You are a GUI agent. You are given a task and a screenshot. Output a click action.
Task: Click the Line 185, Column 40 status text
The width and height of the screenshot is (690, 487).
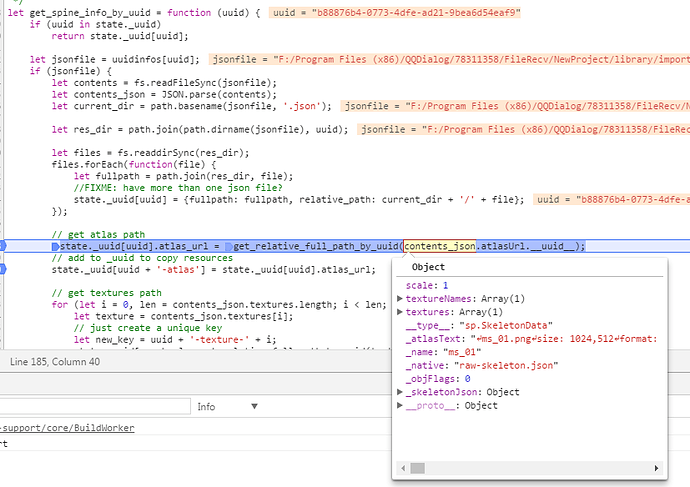[55, 362]
